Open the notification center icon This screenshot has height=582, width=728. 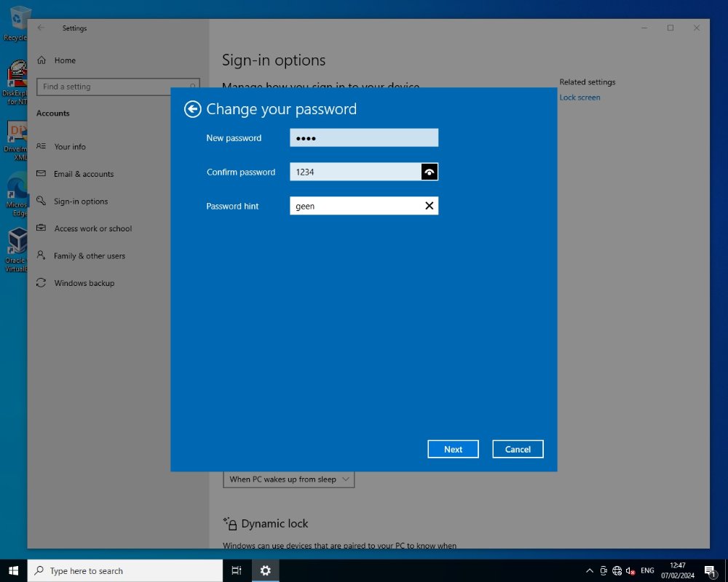coord(710,570)
